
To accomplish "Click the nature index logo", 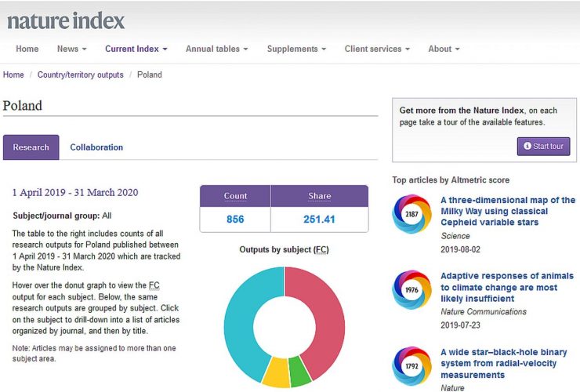I will point(66,20).
